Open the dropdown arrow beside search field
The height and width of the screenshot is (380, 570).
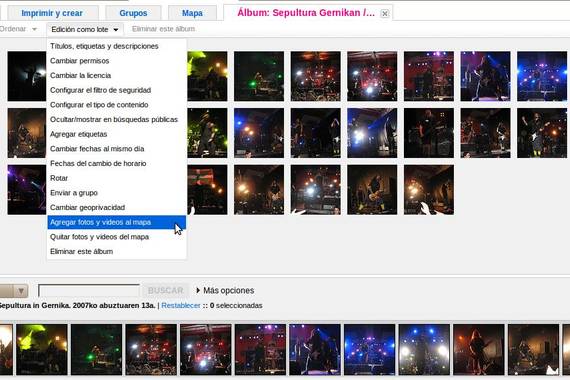[x=21, y=291]
